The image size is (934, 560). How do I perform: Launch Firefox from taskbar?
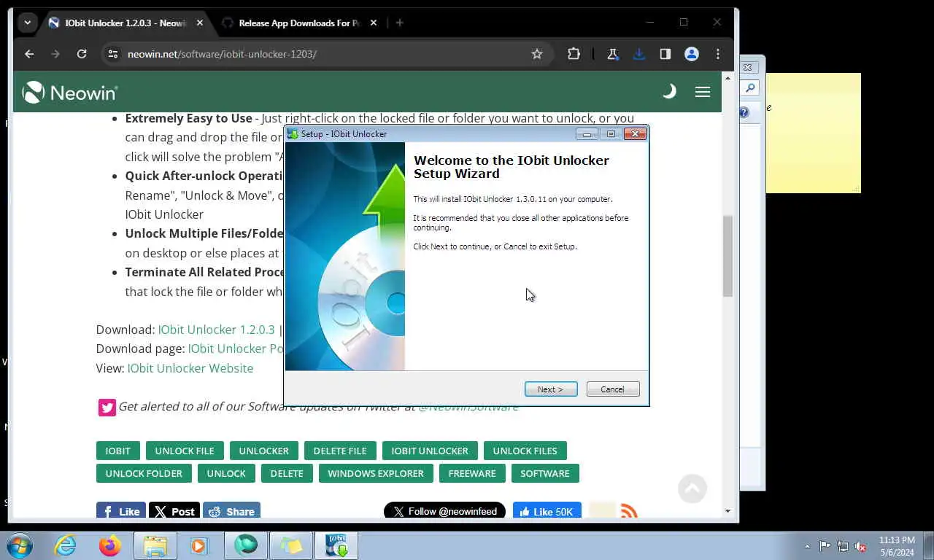click(110, 545)
